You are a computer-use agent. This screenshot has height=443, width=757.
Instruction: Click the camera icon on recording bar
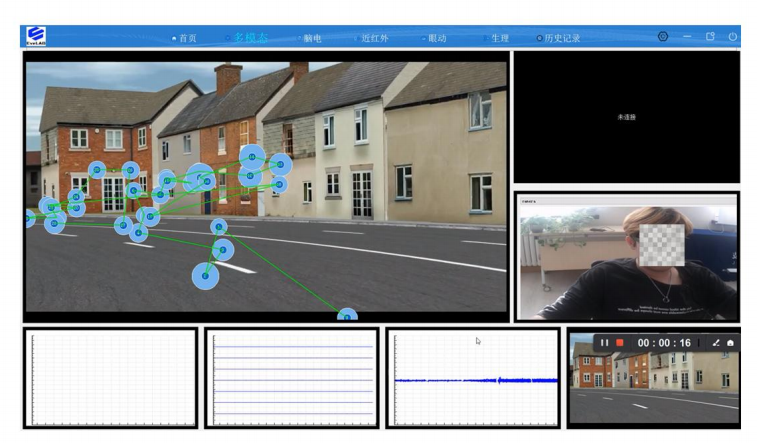(731, 343)
